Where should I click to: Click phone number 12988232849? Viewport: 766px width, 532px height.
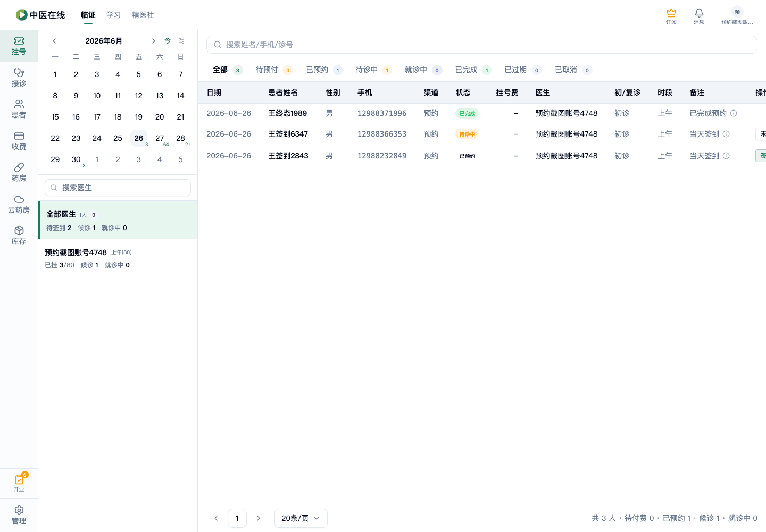(382, 156)
